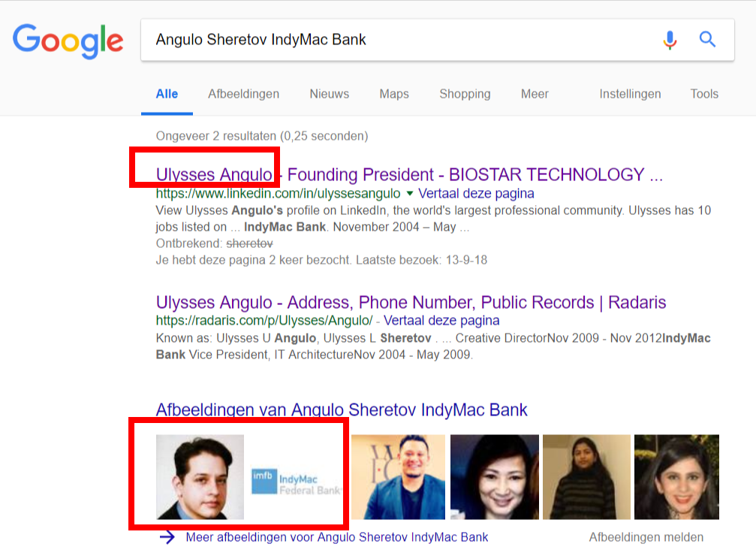Select the Maps tab

(x=394, y=94)
